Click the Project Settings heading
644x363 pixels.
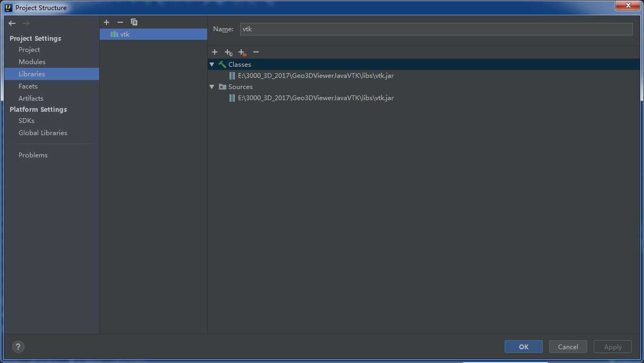point(36,39)
